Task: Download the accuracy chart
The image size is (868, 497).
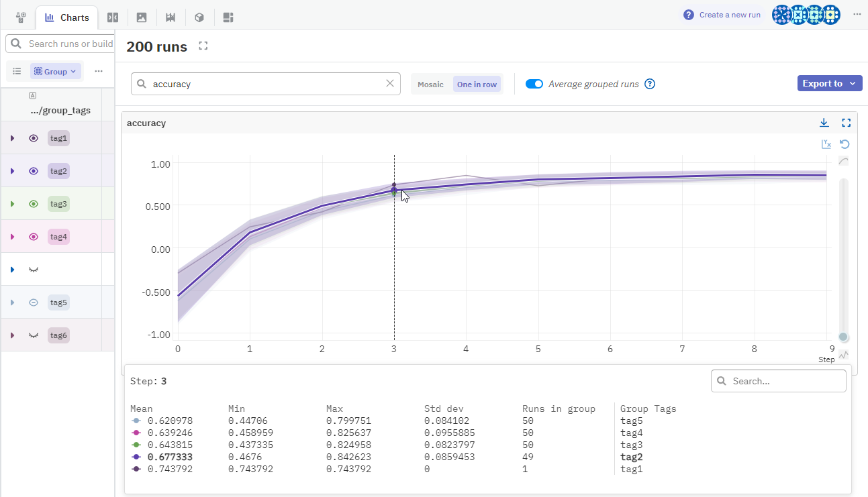Action: [824, 123]
